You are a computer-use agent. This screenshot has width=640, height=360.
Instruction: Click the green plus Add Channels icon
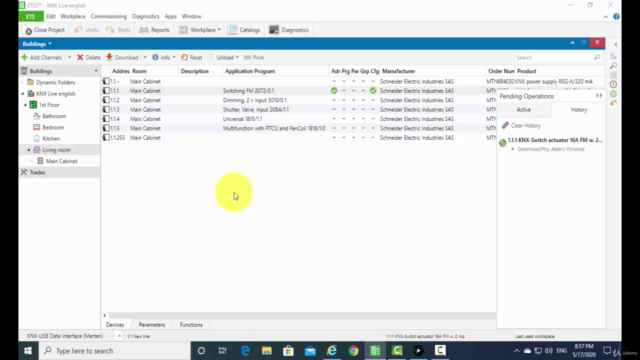[24, 58]
